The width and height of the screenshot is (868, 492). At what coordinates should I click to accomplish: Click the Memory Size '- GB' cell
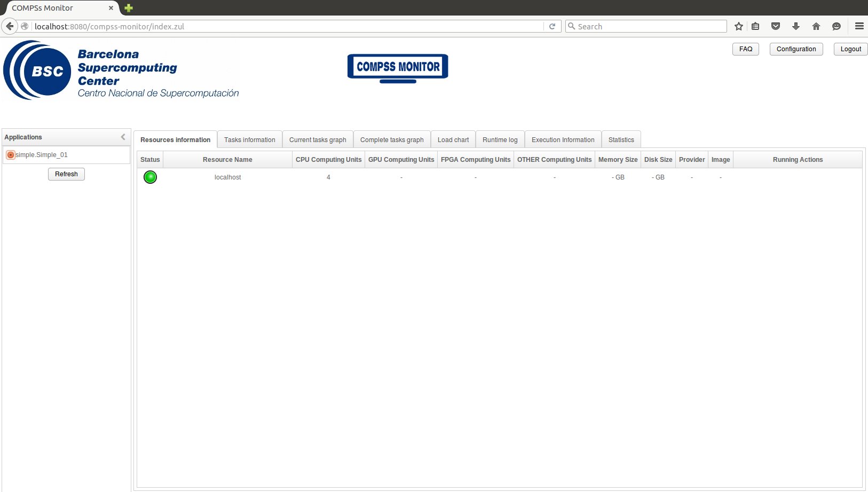[x=618, y=177]
